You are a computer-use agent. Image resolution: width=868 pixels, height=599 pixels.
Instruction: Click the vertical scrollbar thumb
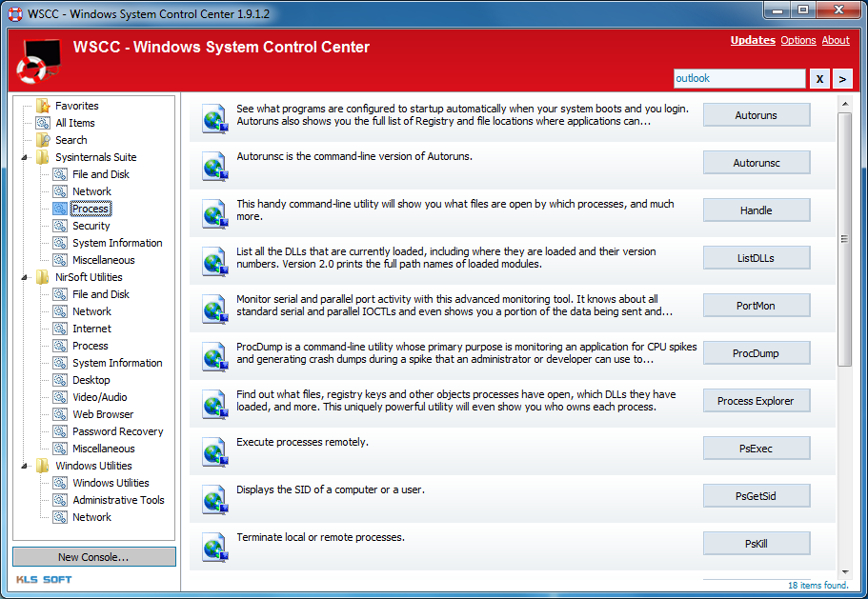coord(844,239)
